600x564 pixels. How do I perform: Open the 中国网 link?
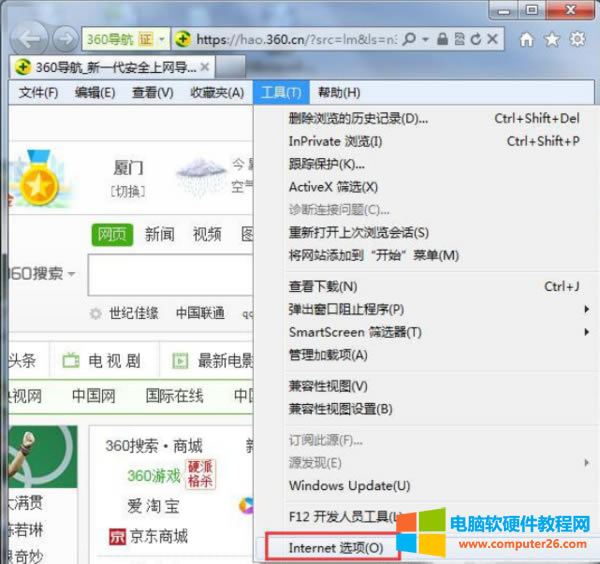pyautogui.click(x=94, y=396)
